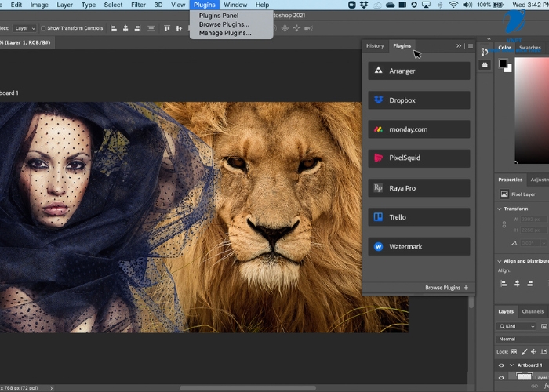Viewport: 549px width, 392px height.
Task: Collapse right panels with double-arrow
Action: tap(489, 39)
